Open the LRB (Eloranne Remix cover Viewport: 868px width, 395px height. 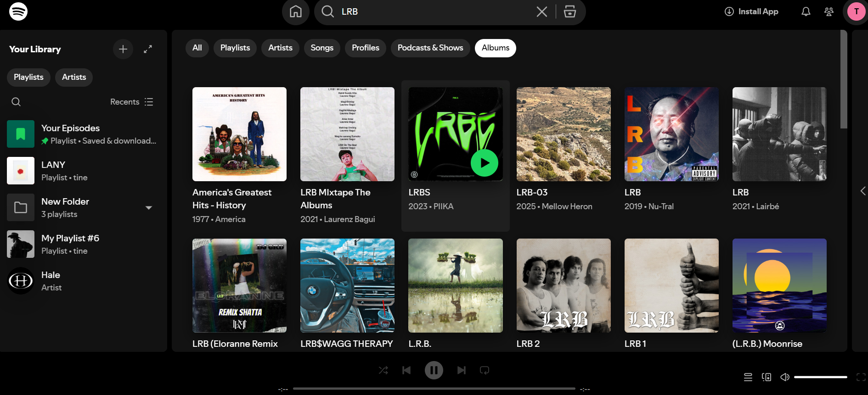239,285
